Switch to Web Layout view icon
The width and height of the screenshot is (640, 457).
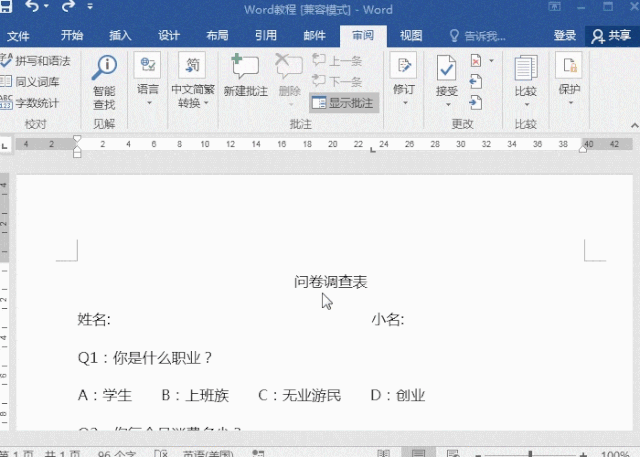(x=453, y=453)
